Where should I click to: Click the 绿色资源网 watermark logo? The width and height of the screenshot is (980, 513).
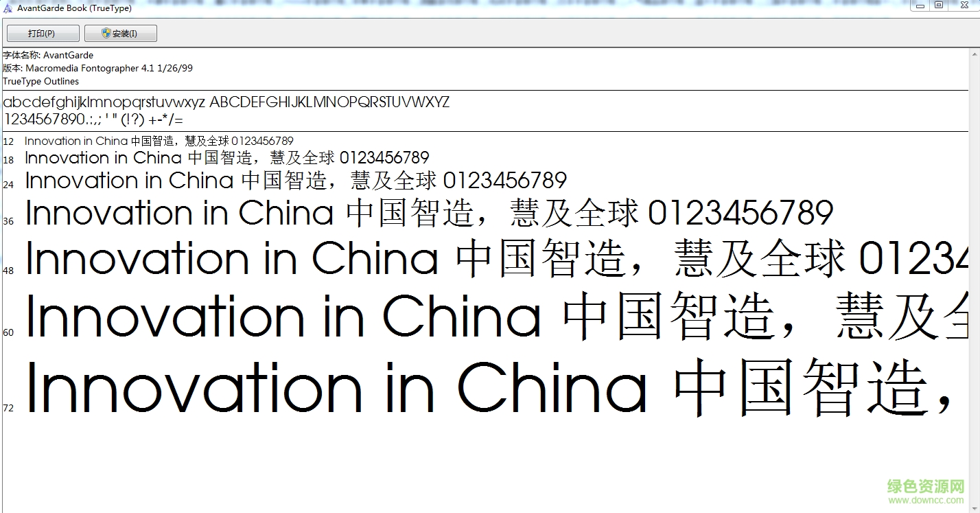click(x=925, y=490)
